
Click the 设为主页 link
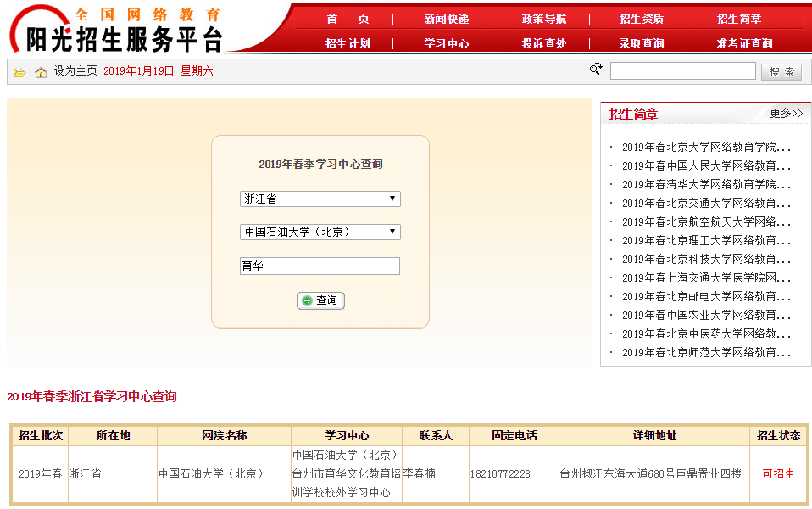point(75,71)
